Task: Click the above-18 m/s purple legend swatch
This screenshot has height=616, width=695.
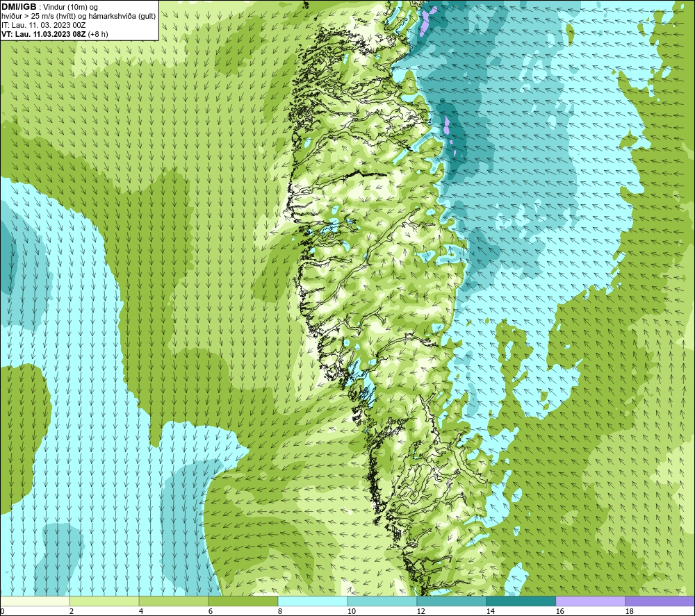Action: pyautogui.click(x=660, y=601)
